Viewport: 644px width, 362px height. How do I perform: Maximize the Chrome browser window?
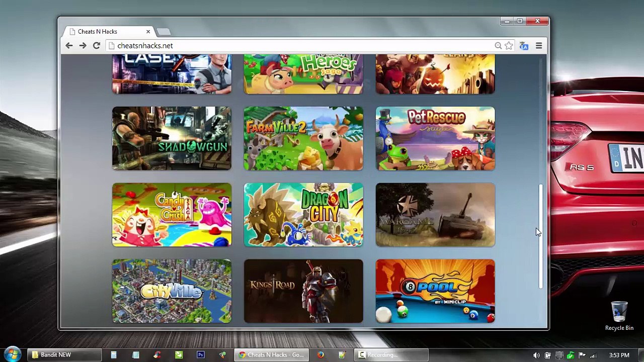tap(520, 21)
